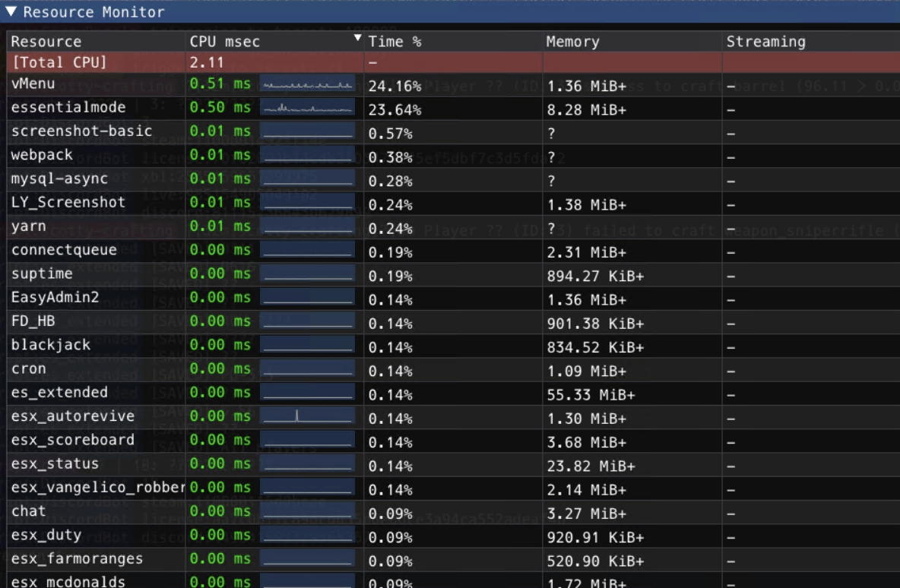This screenshot has width=900, height=588.
Task: Click the blackjack resource name
Action: (x=50, y=345)
